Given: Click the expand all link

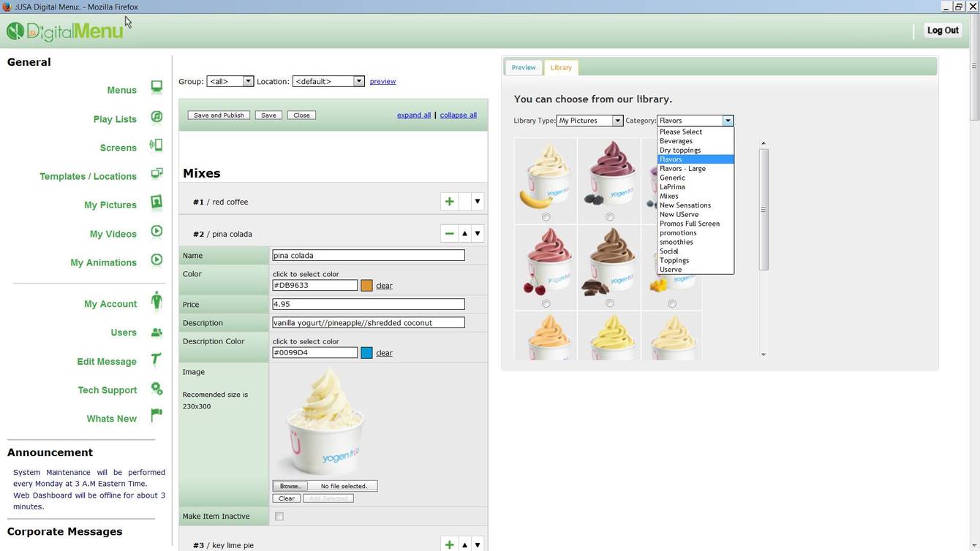Looking at the screenshot, I should pos(414,115).
